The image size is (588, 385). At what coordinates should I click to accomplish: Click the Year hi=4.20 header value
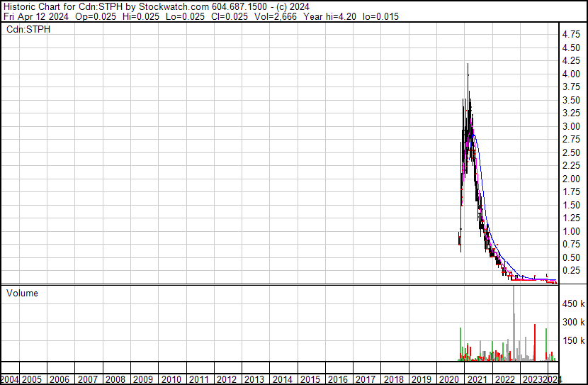(329, 16)
